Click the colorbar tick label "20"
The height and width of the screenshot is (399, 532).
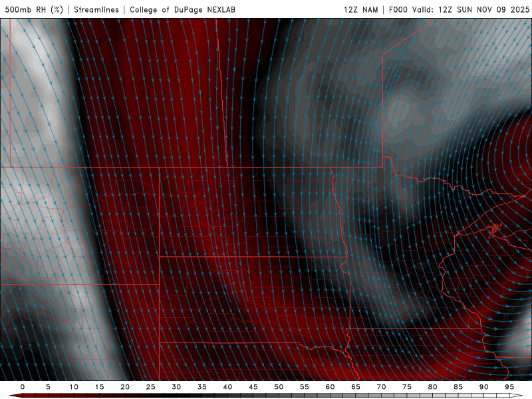coord(125,387)
